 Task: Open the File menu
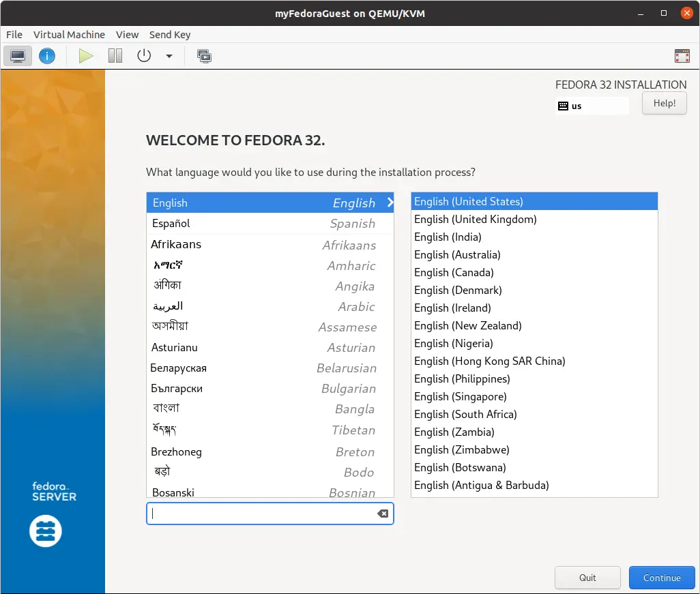[14, 35]
